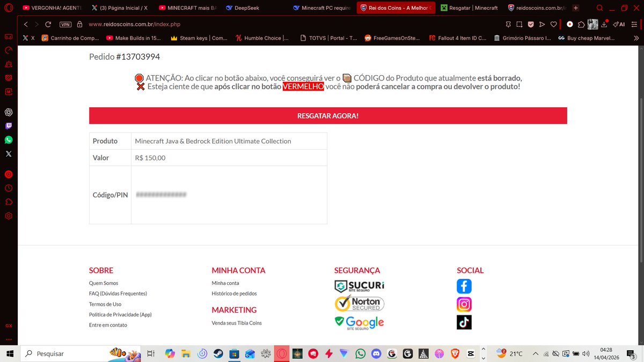Open Histórico de pedidos link
Image resolution: width=644 pixels, height=362 pixels.
[234, 293]
